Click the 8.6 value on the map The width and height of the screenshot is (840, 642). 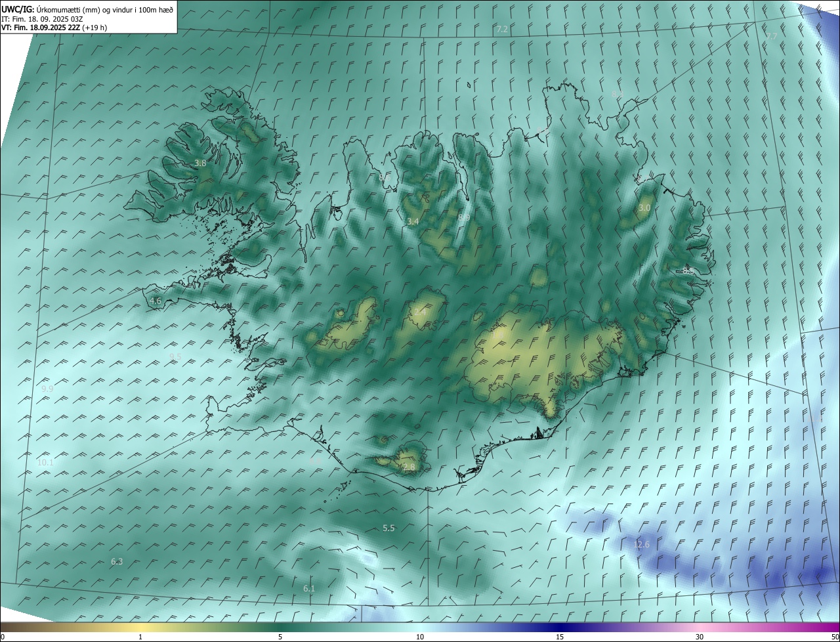point(385,177)
